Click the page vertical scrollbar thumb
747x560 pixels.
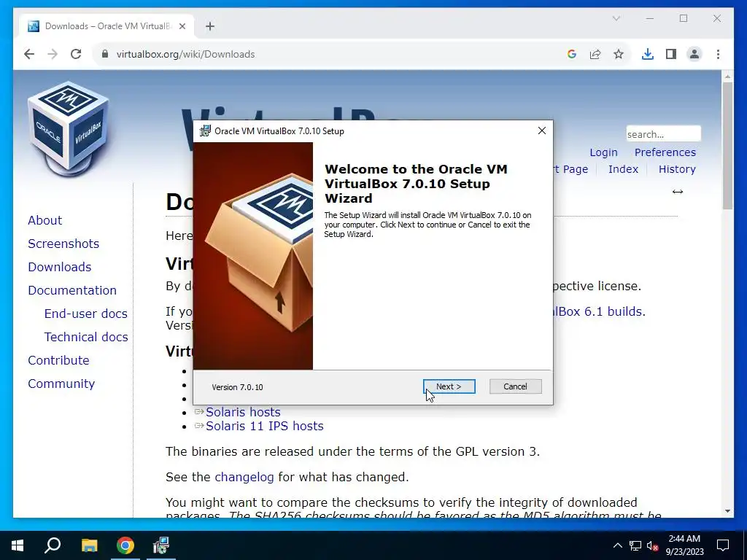pyautogui.click(x=727, y=145)
